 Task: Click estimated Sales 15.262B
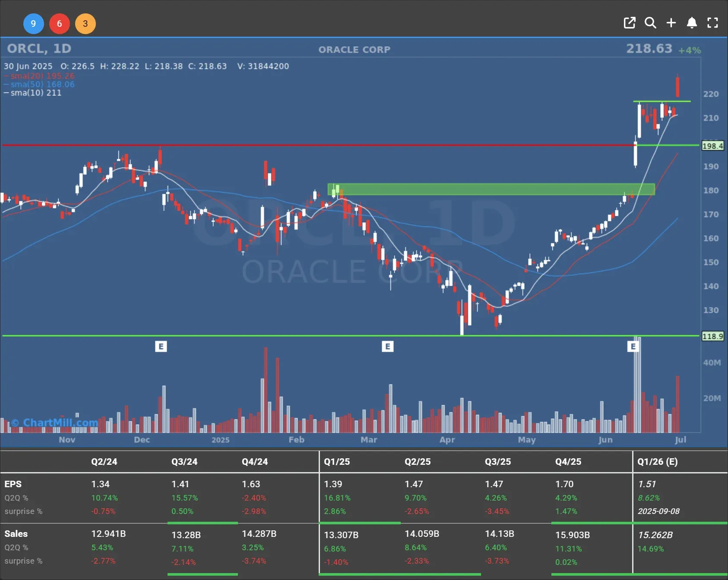point(655,535)
